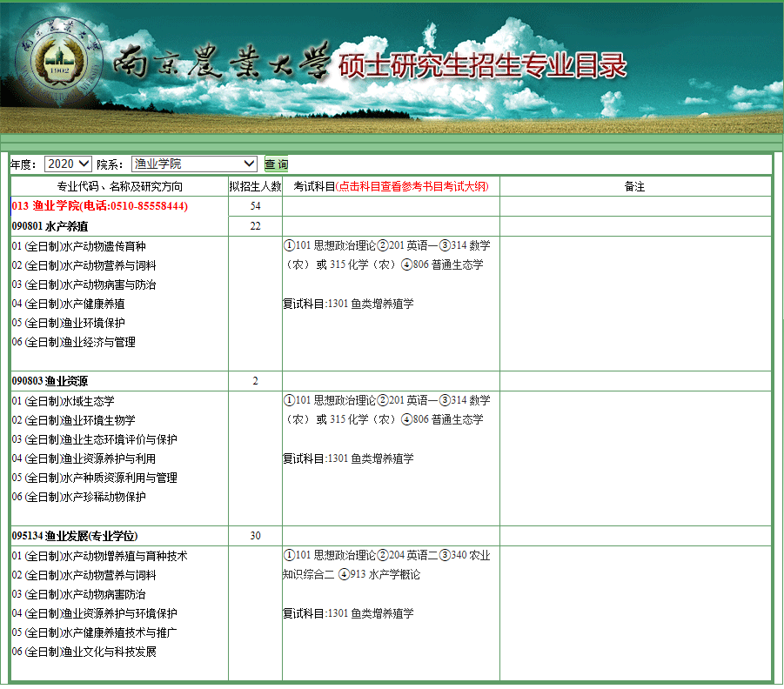Click the Nanjing Agricultural University round logo
The width and height of the screenshot is (784, 689).
[x=58, y=67]
